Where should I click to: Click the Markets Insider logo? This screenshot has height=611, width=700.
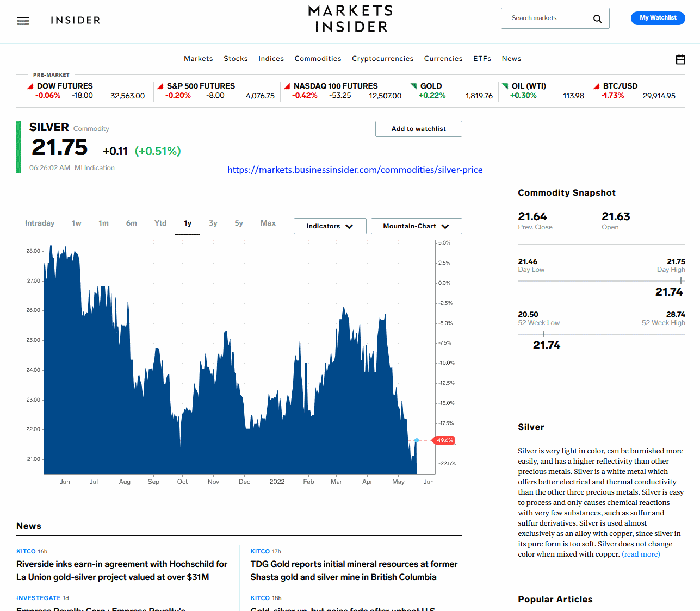coord(350,19)
